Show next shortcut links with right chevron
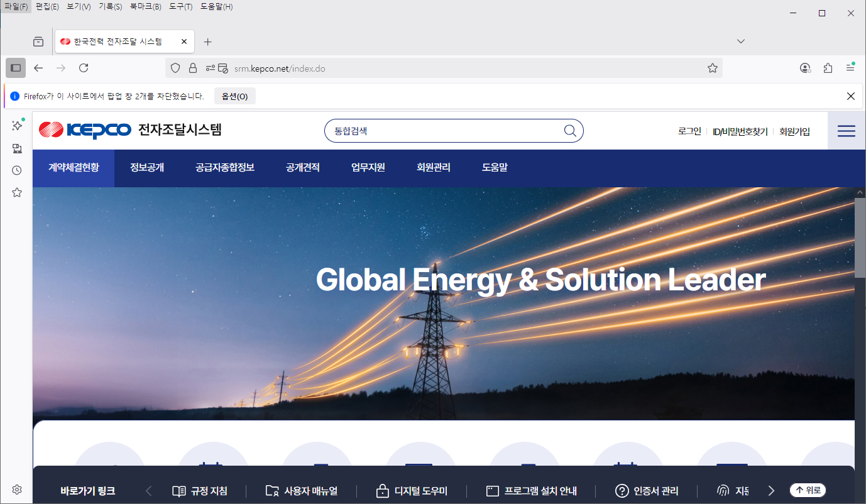866x504 pixels. click(772, 491)
